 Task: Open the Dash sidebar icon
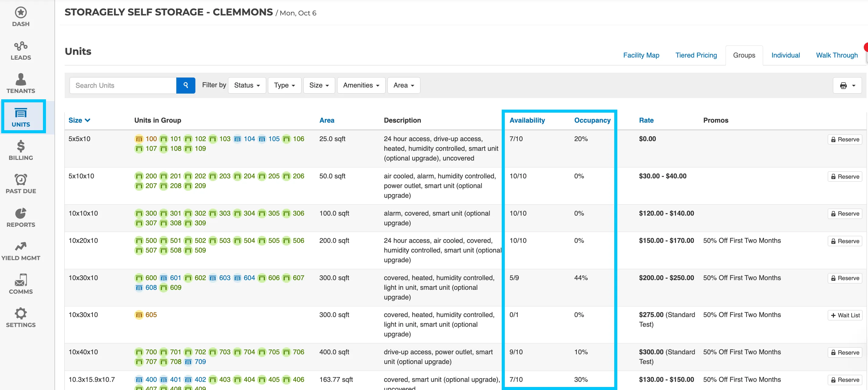pos(21,13)
